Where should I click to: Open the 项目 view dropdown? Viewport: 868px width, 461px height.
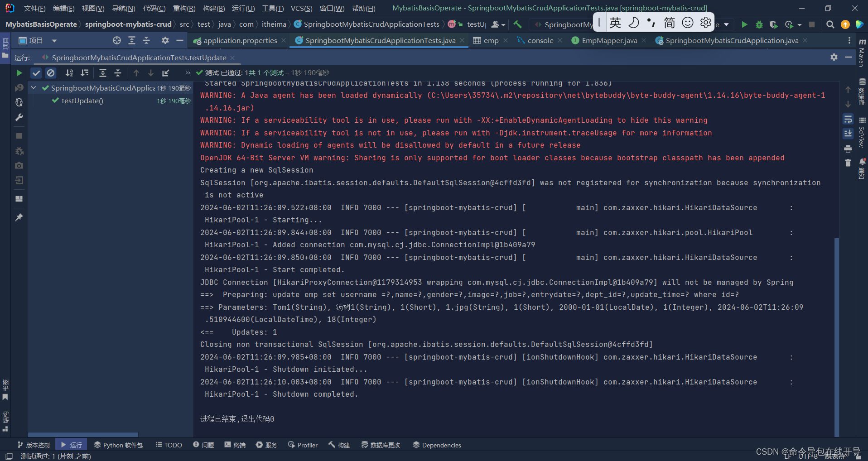pos(54,40)
